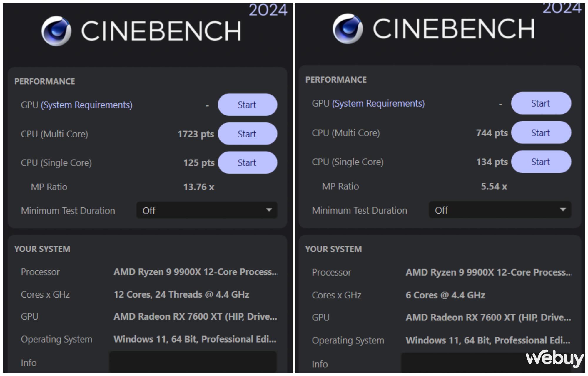Click the Cinebench sphere logo in left panel
The height and width of the screenshot is (376, 588).
coord(56,31)
